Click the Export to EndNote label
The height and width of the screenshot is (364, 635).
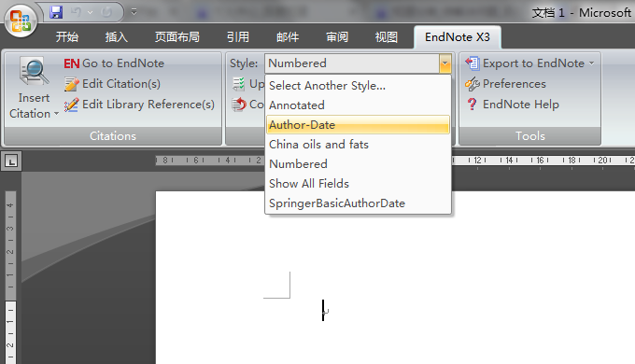[533, 63]
